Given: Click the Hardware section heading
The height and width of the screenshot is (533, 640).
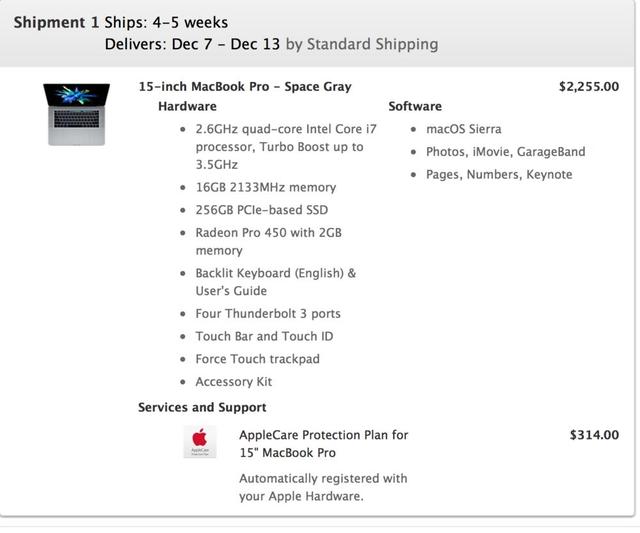Looking at the screenshot, I should pyautogui.click(x=187, y=106).
